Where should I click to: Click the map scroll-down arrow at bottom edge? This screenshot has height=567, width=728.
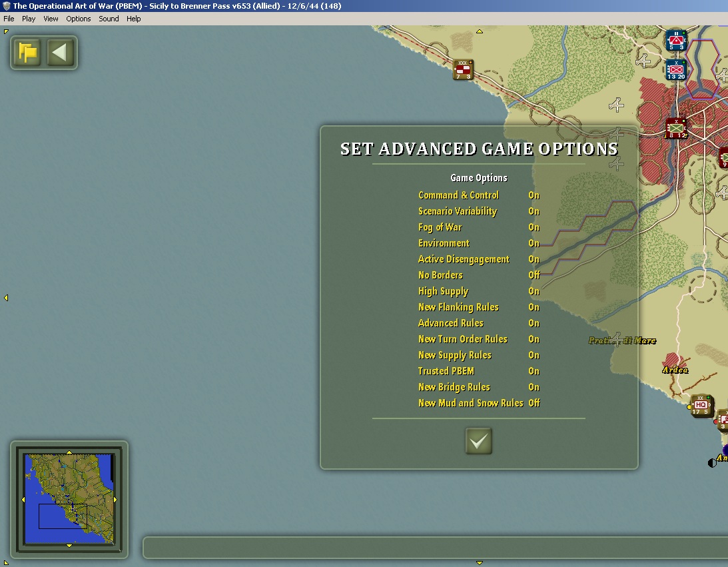click(480, 563)
